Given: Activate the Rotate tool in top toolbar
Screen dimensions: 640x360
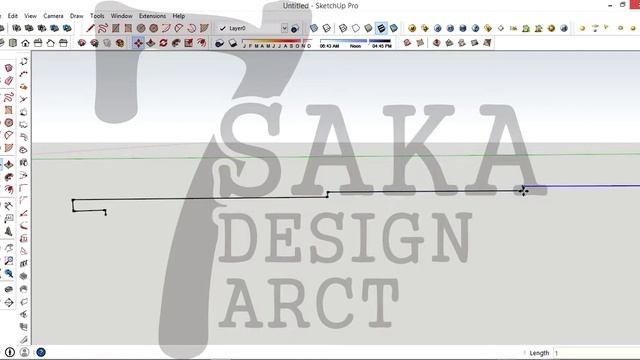Looking at the screenshot, I should tap(163, 43).
